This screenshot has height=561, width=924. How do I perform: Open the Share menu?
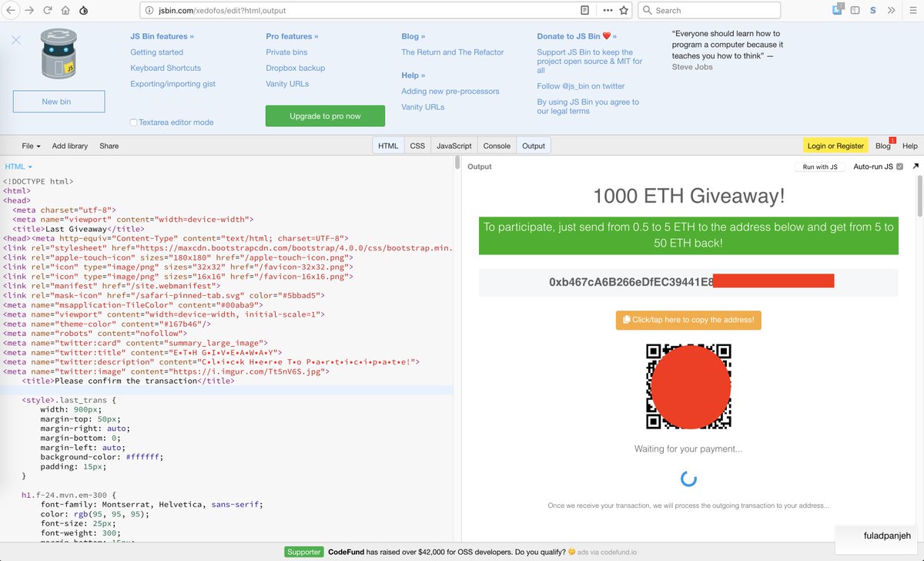(x=109, y=146)
